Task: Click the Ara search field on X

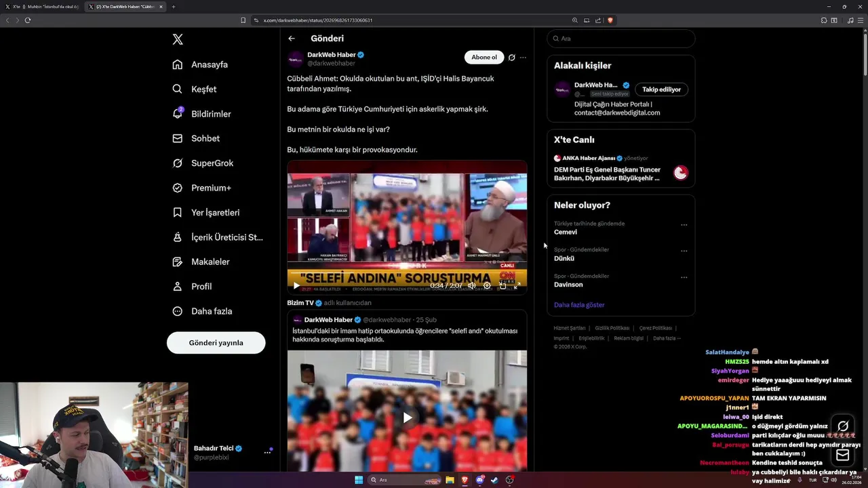Action: [620, 39]
